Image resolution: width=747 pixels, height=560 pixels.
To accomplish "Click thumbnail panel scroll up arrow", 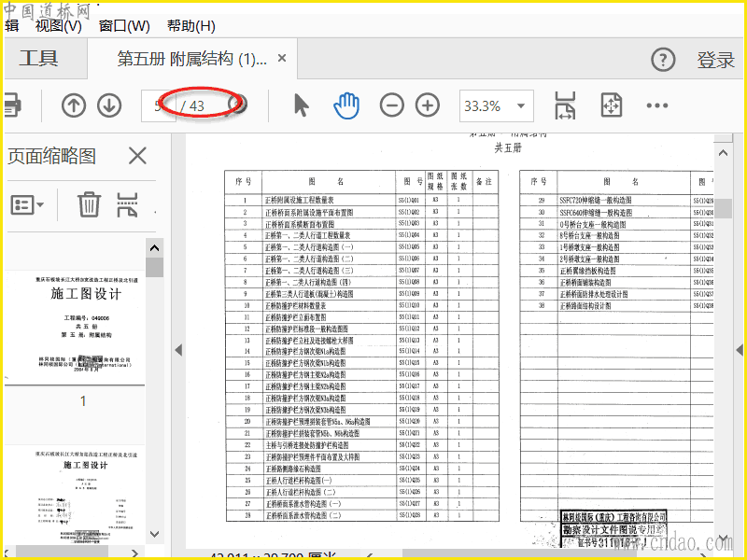I will (x=154, y=248).
